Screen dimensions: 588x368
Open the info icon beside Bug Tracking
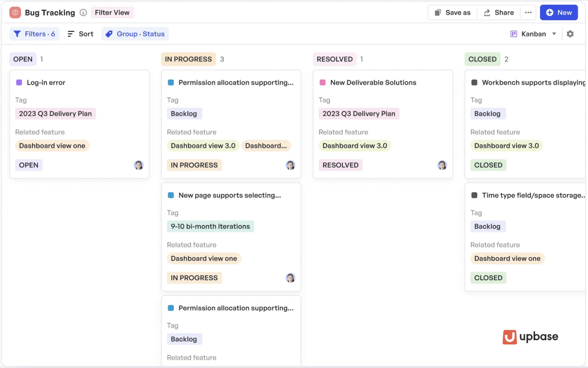(83, 13)
